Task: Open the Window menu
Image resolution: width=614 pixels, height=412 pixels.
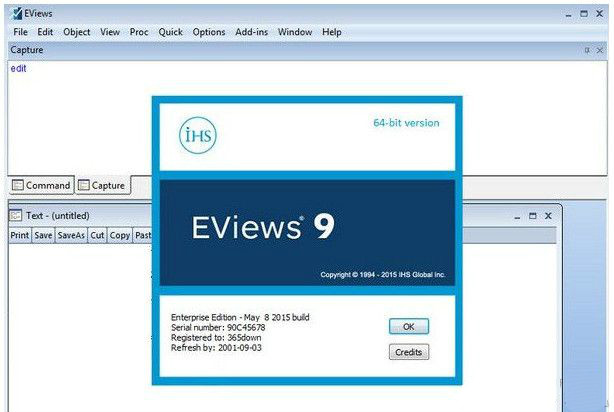Action: tap(295, 32)
